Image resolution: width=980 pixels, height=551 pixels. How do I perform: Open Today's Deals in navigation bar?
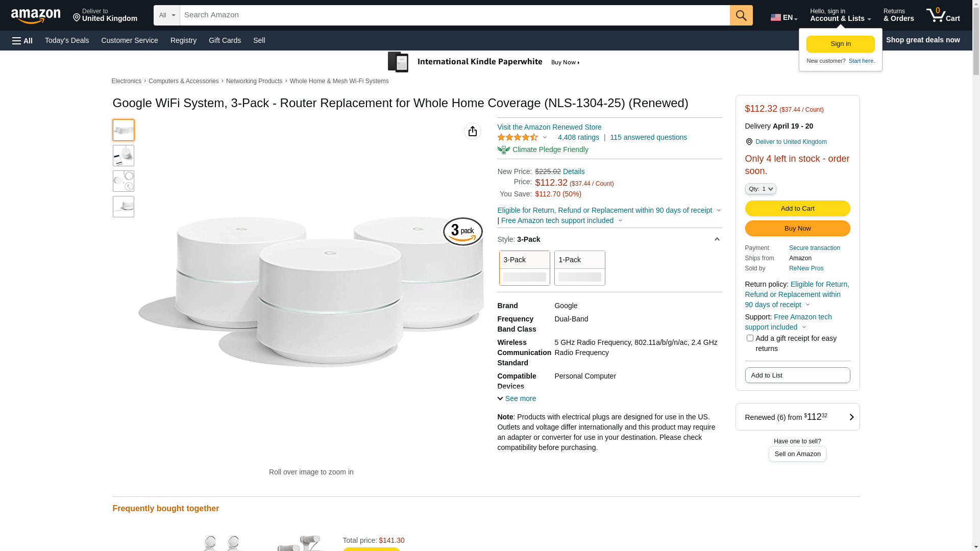pos(67,40)
